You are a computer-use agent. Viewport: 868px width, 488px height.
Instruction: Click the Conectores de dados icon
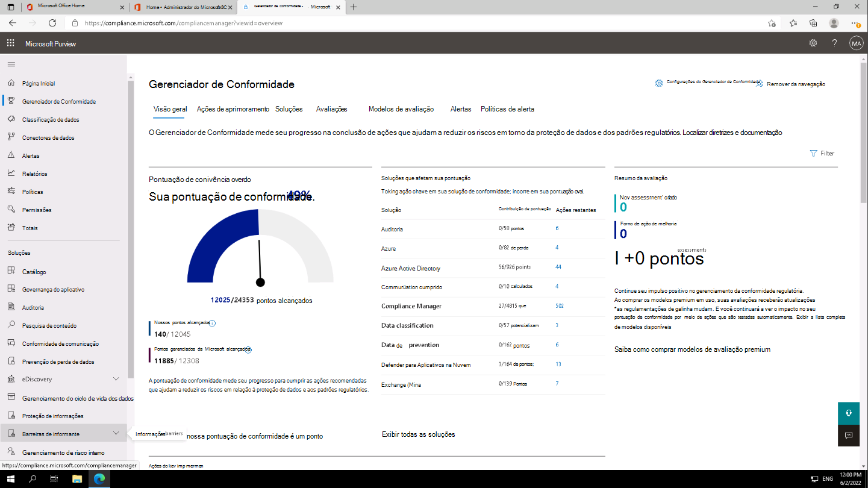tap(11, 137)
